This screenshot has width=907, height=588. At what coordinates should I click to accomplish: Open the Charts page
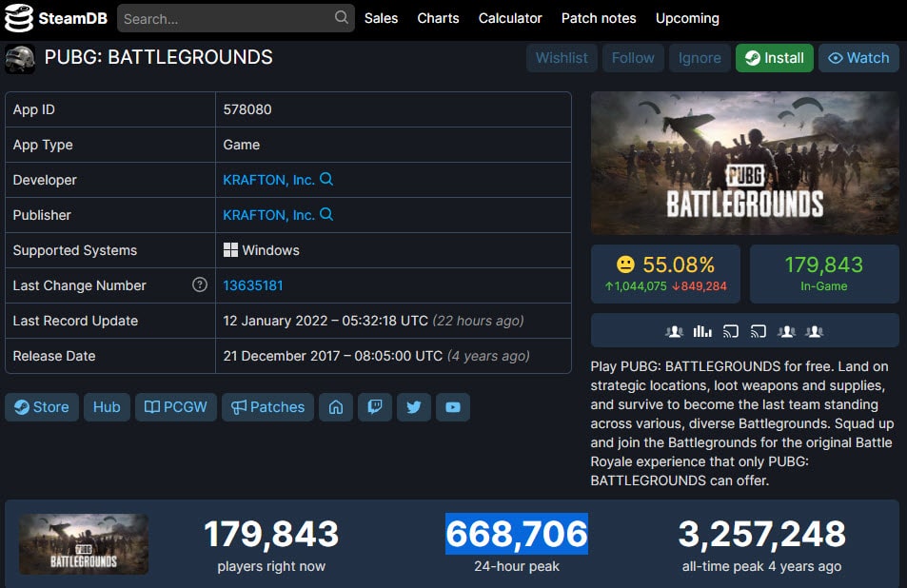pos(438,18)
